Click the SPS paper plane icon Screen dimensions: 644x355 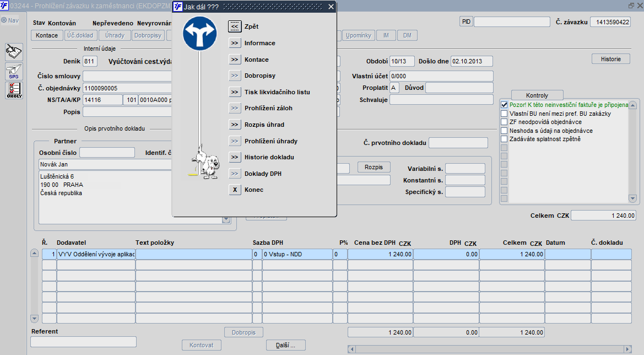coord(14,72)
